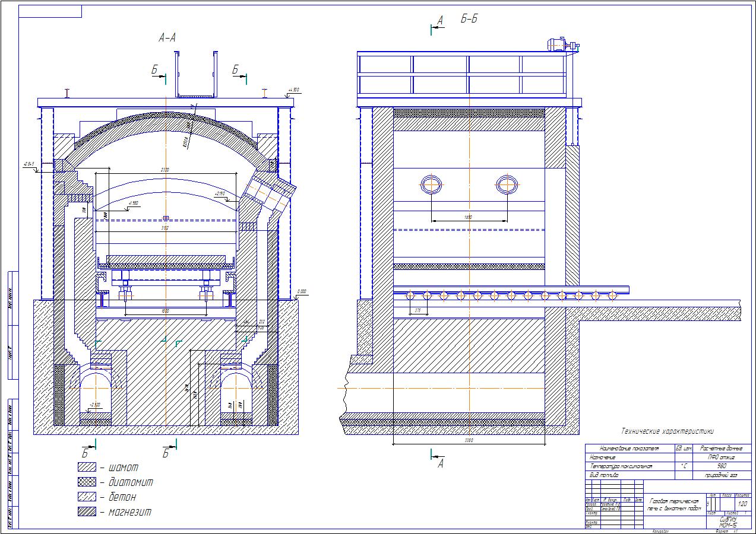Select the 'бетон' legend label
This screenshot has height=534, width=756.
click(123, 497)
